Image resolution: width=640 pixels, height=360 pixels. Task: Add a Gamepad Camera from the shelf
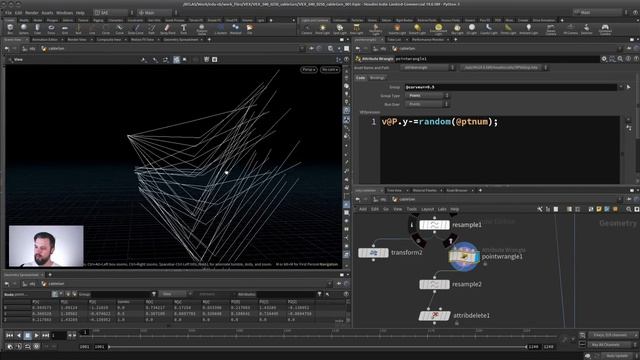click(605, 29)
